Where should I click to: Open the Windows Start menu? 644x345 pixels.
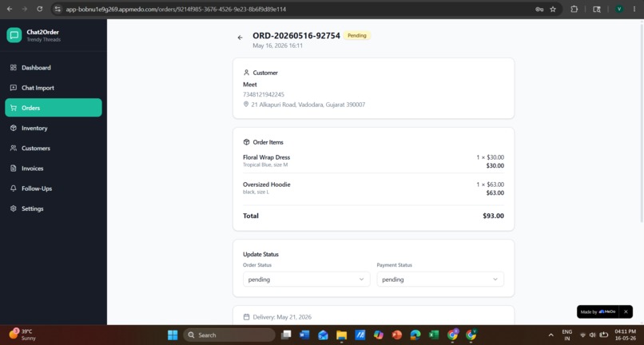173,335
